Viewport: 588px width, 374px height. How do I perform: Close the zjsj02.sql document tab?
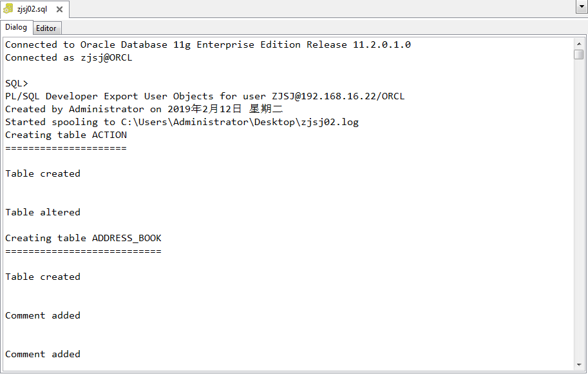[x=59, y=9]
